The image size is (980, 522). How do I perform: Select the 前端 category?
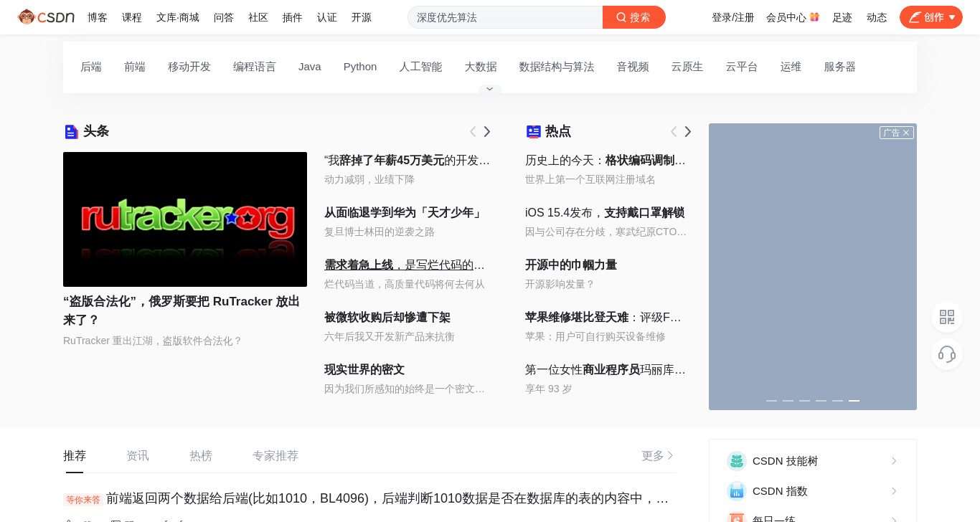[135, 67]
